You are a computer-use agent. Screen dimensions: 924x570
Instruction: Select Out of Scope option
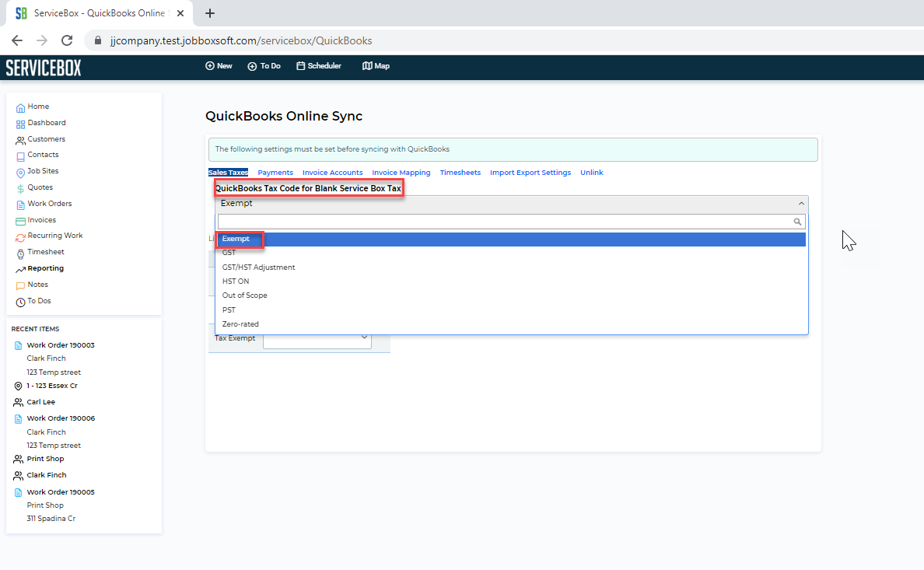pos(512,295)
